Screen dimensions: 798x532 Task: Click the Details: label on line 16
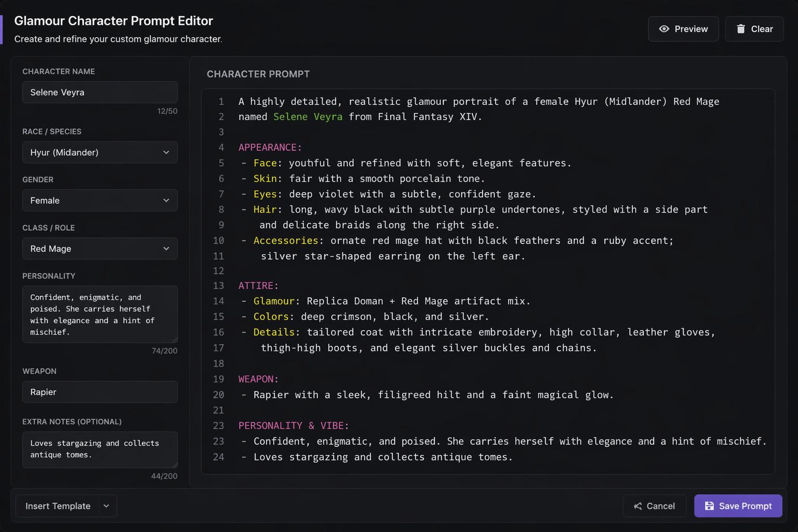pyautogui.click(x=276, y=332)
